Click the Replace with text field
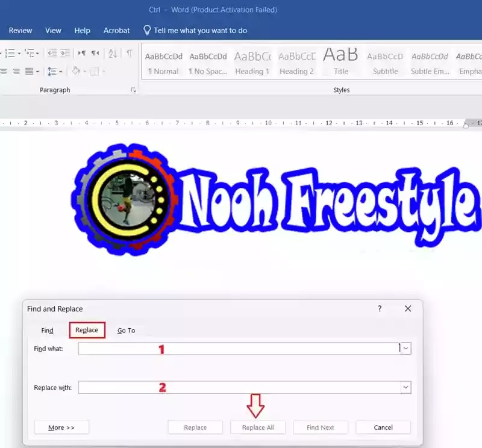The image size is (482, 448). (239, 387)
